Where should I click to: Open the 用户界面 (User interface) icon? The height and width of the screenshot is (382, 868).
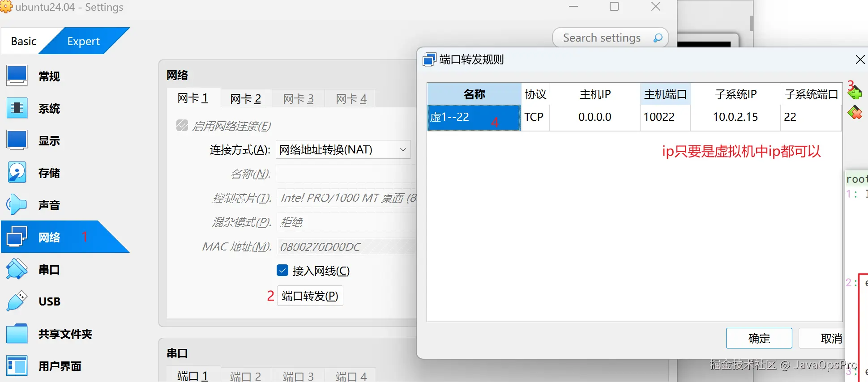click(17, 366)
